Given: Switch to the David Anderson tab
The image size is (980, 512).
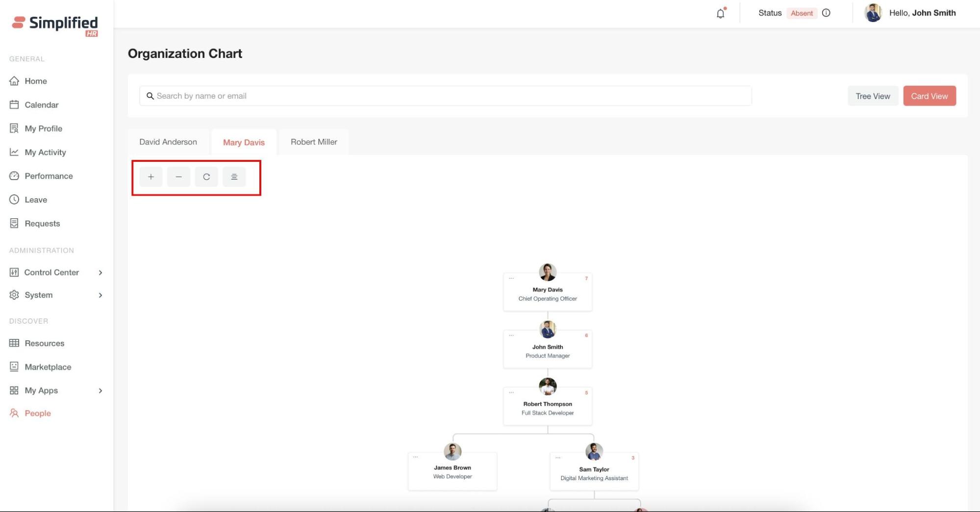Looking at the screenshot, I should 168,142.
